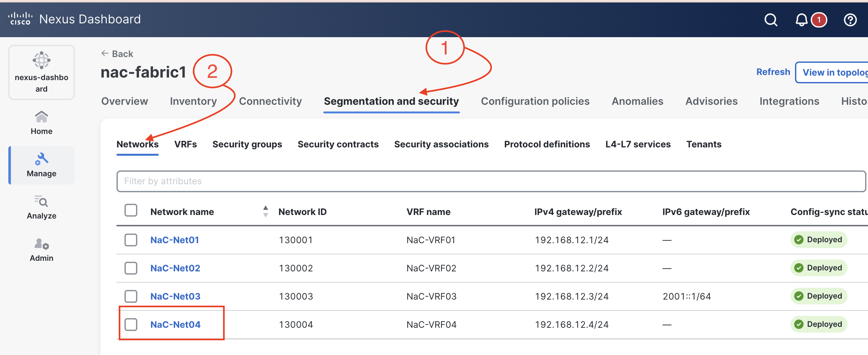Open the NaC-Net03 network link

175,296
